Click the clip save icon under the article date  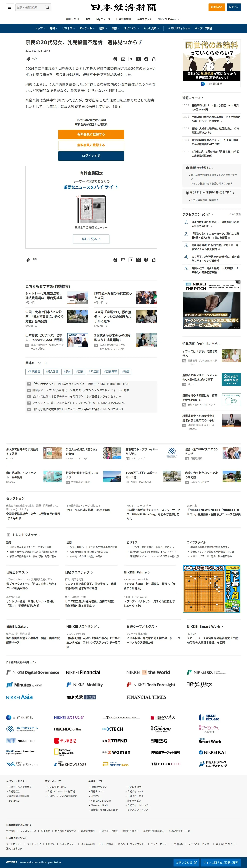29,59
